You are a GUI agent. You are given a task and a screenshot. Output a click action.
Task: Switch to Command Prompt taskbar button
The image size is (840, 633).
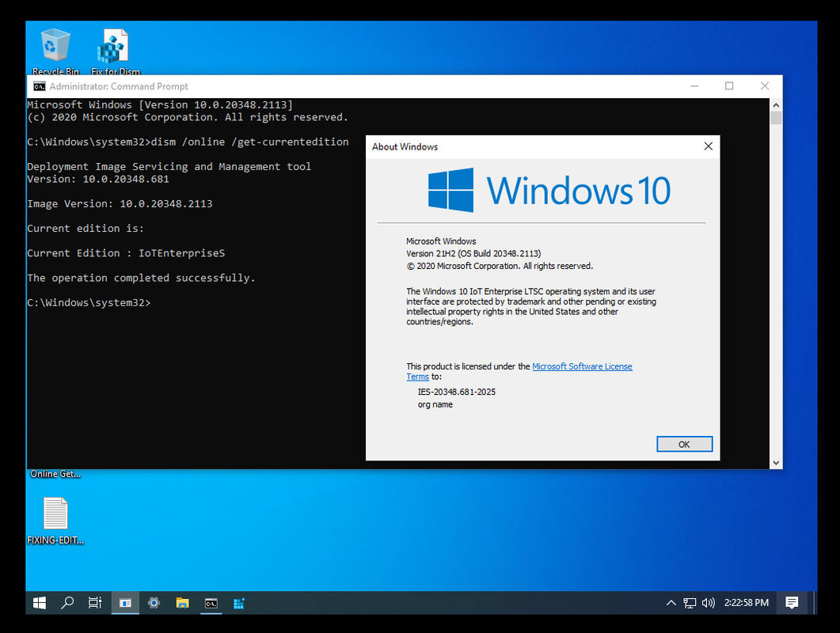point(211,603)
